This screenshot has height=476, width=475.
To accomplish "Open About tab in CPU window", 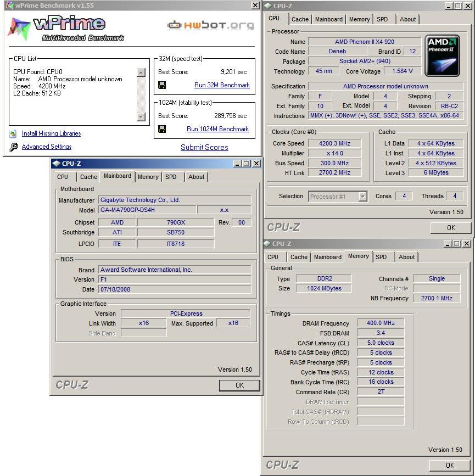I will click(407, 19).
